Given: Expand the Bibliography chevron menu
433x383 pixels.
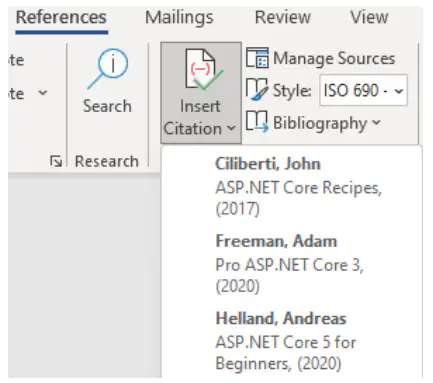Looking at the screenshot, I should 376,122.
